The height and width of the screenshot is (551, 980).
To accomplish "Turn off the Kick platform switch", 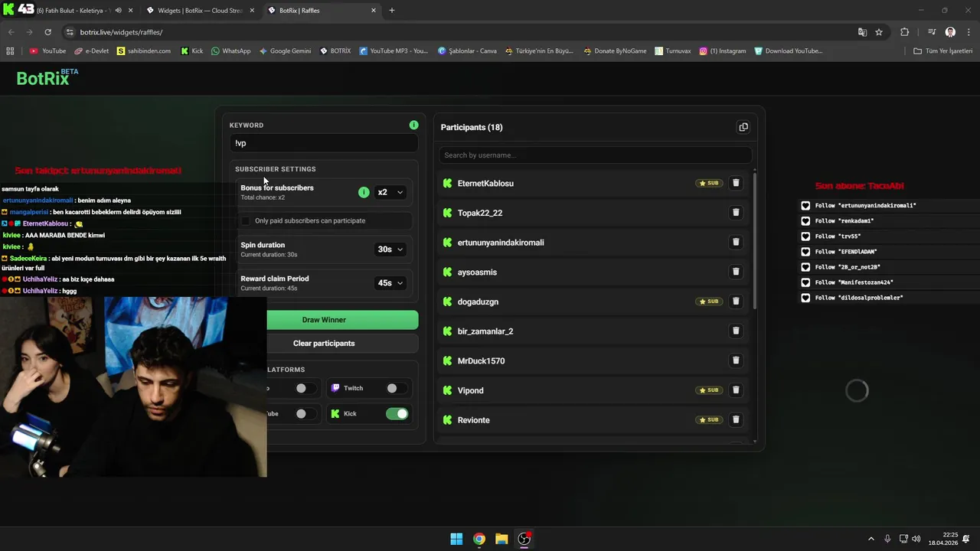I will pos(397,413).
